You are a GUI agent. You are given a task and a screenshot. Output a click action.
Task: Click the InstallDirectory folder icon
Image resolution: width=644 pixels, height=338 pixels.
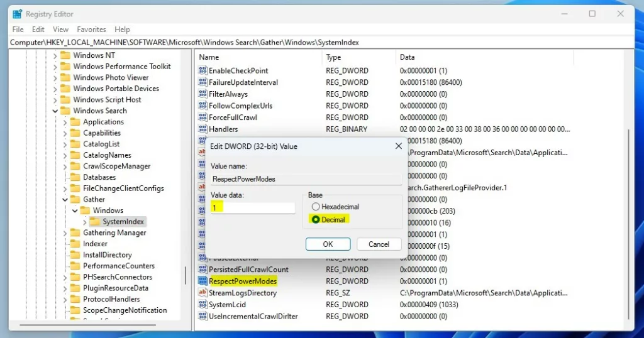pyautogui.click(x=75, y=254)
